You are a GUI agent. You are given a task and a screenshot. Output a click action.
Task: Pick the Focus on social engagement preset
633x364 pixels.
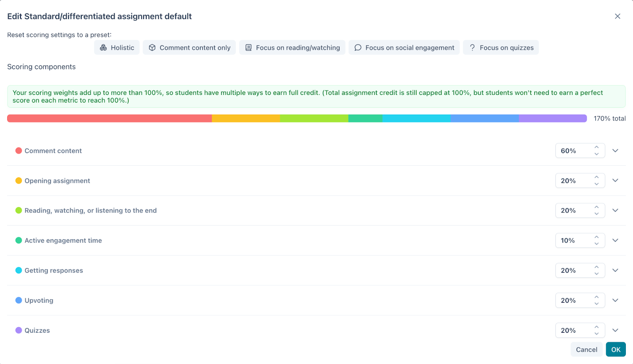[x=404, y=47]
